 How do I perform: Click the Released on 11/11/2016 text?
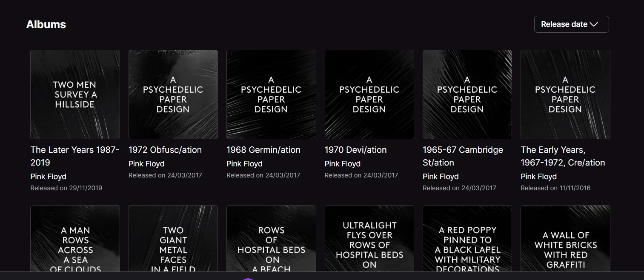[555, 188]
